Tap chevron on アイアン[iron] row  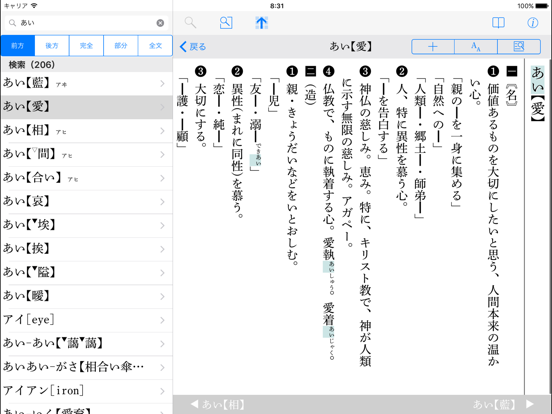162,390
